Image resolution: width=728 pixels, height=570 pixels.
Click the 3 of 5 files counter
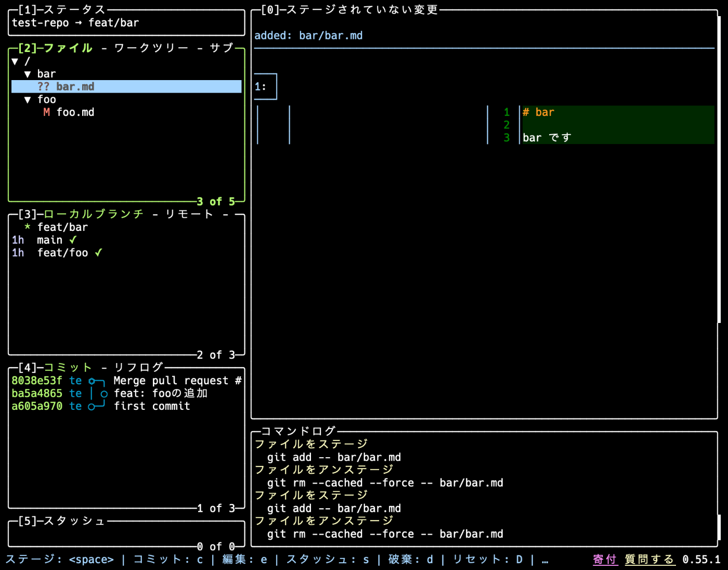point(216,202)
